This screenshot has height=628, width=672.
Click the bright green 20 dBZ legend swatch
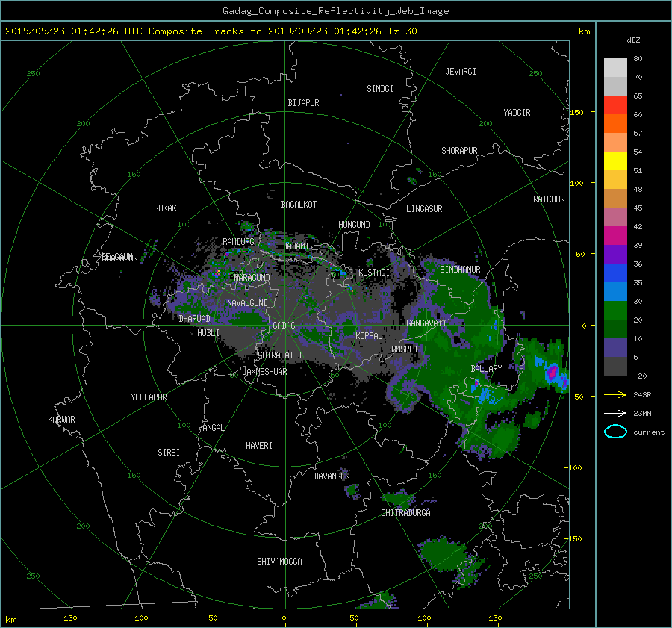(615, 311)
